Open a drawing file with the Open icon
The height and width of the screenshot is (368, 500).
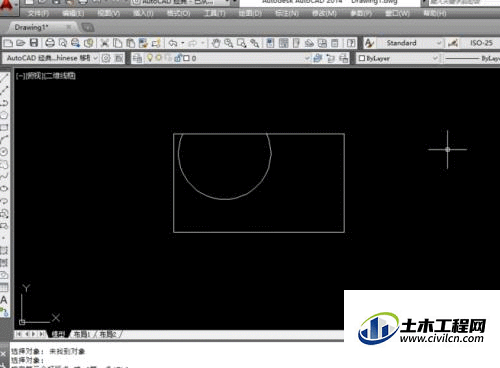point(21,43)
